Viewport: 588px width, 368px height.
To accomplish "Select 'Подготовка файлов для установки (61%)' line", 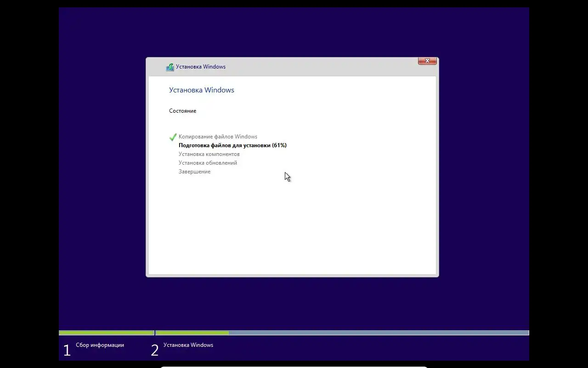I will point(232,145).
